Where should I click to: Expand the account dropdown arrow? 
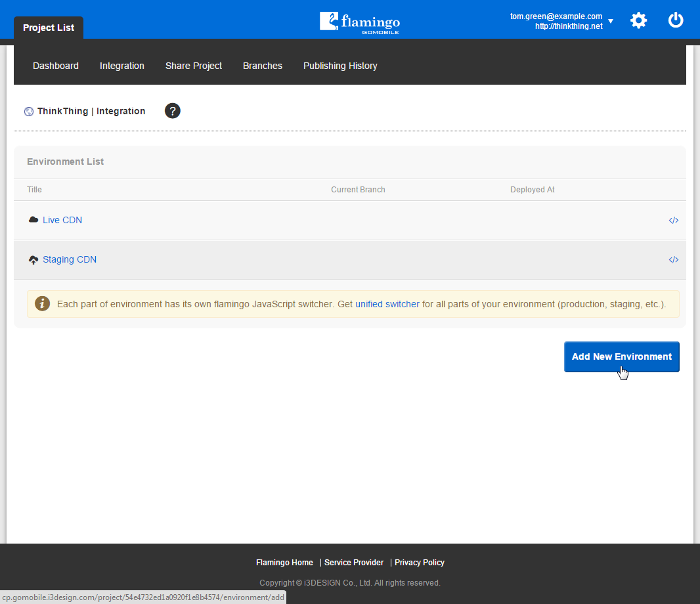pyautogui.click(x=611, y=21)
